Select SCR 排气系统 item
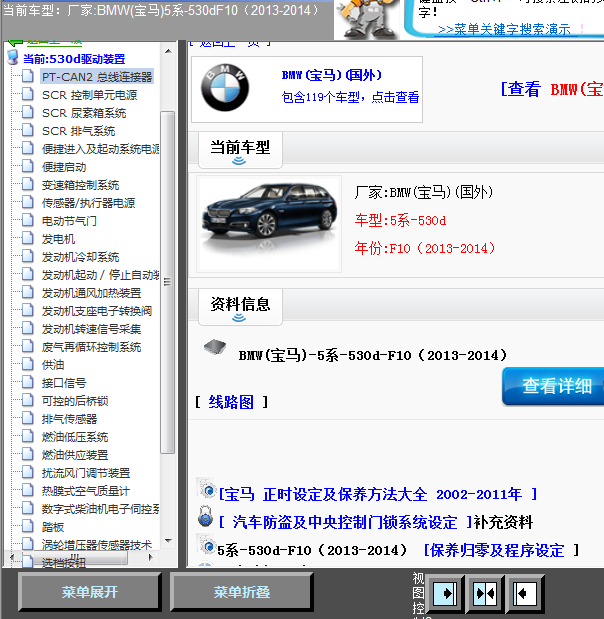The height and width of the screenshot is (619, 604). [x=79, y=131]
